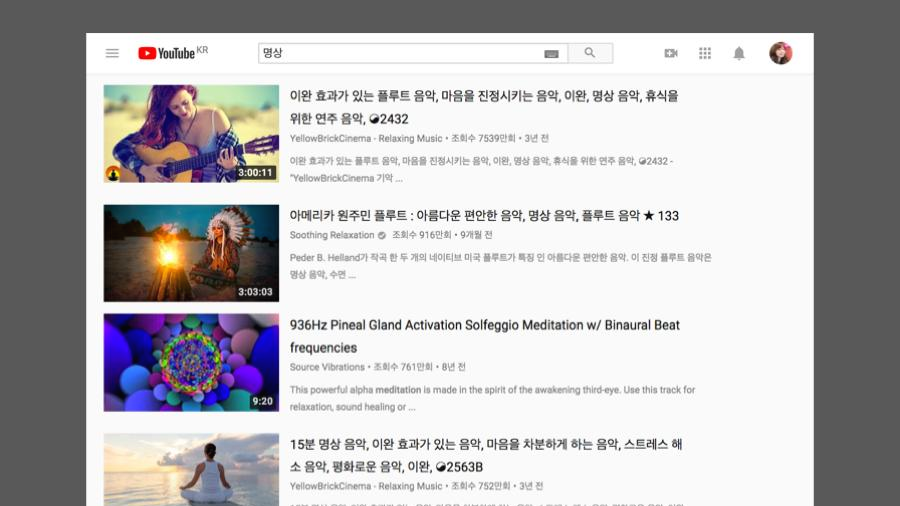Screen dimensions: 900x506
Task: Click the 3:03:03 duration badge
Action: (x=255, y=292)
